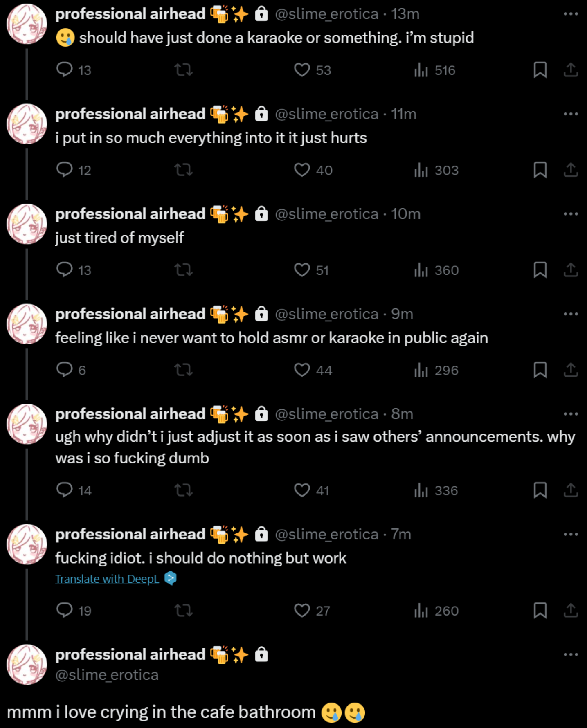Open the profile avatar of the 10m tweet

pyautogui.click(x=27, y=224)
